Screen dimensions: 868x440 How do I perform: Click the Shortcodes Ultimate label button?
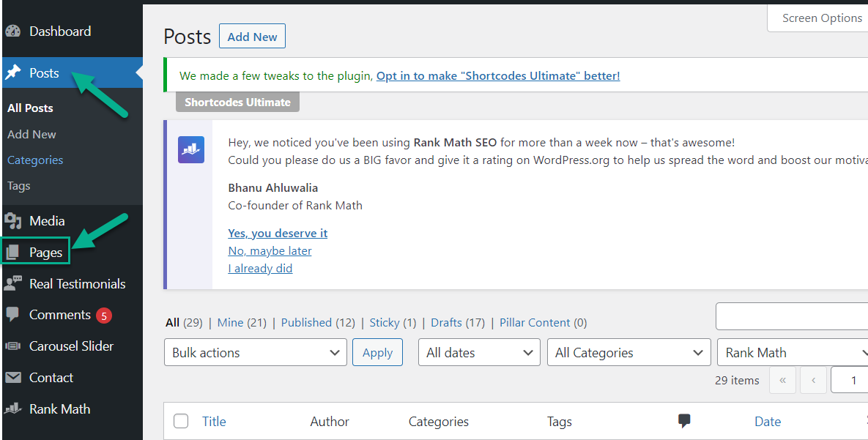click(x=237, y=102)
